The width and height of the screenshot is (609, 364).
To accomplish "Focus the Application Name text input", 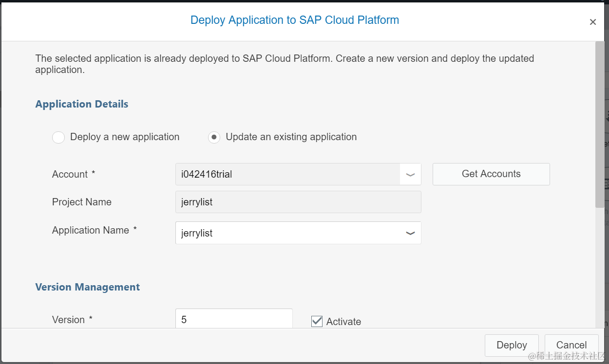I will click(x=287, y=233).
